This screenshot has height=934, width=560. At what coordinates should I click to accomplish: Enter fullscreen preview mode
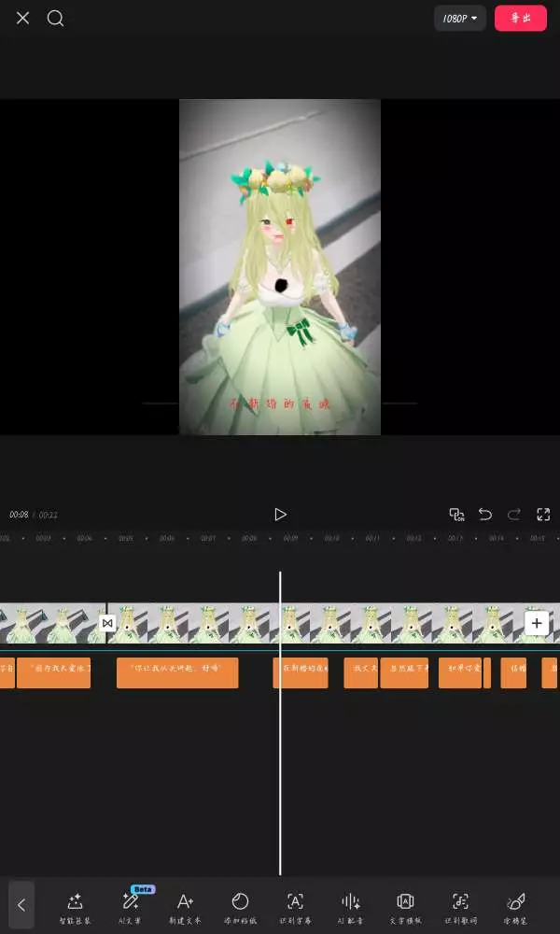click(x=543, y=515)
